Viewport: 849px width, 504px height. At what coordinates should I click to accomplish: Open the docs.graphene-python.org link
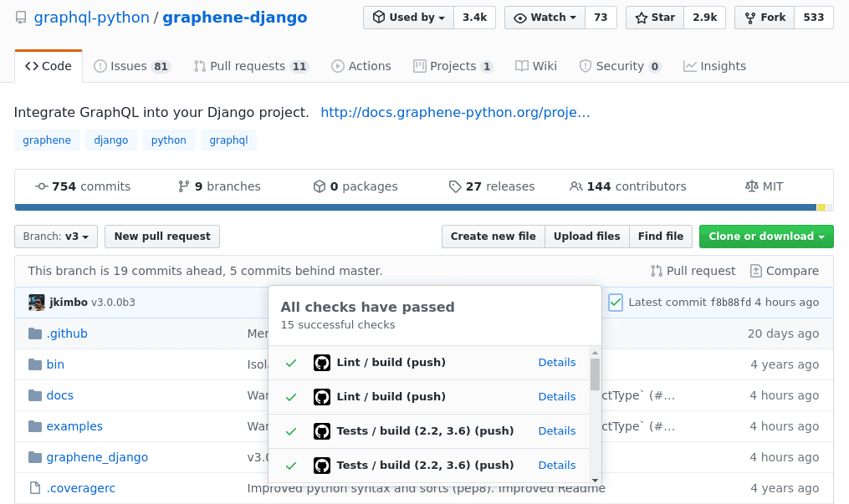(455, 112)
